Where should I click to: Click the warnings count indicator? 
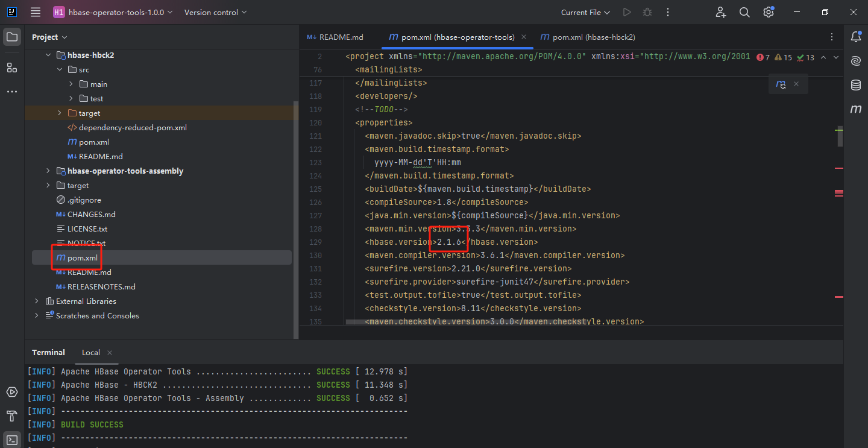pyautogui.click(x=784, y=57)
